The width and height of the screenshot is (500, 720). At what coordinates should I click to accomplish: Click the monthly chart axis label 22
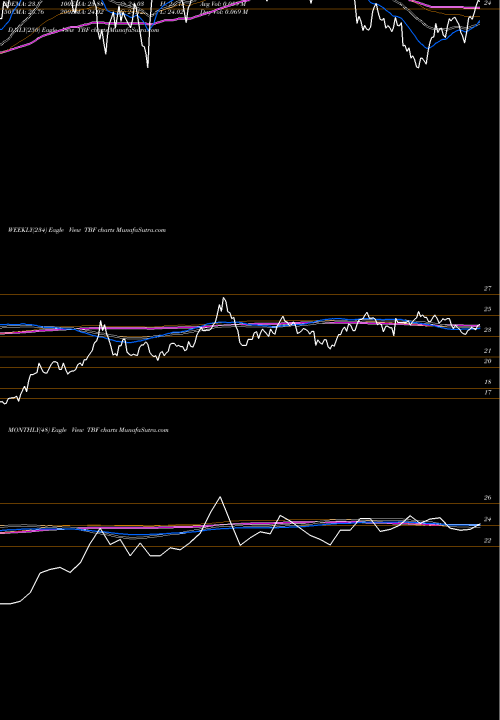coord(488,540)
